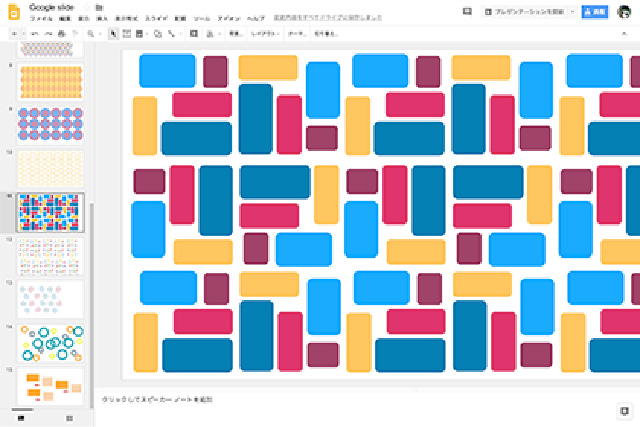Select slide 15 thumbnail with orange boxes

(51, 387)
